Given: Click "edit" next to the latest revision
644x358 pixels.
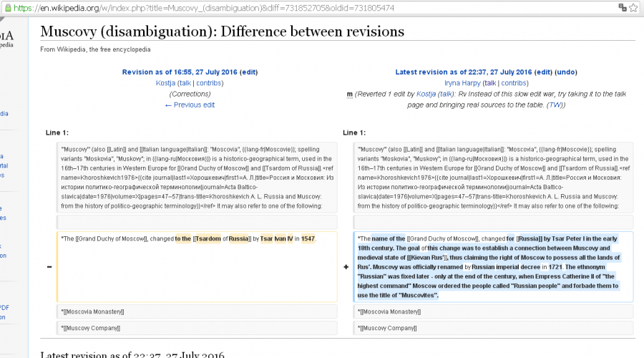Looking at the screenshot, I should (x=543, y=72).
